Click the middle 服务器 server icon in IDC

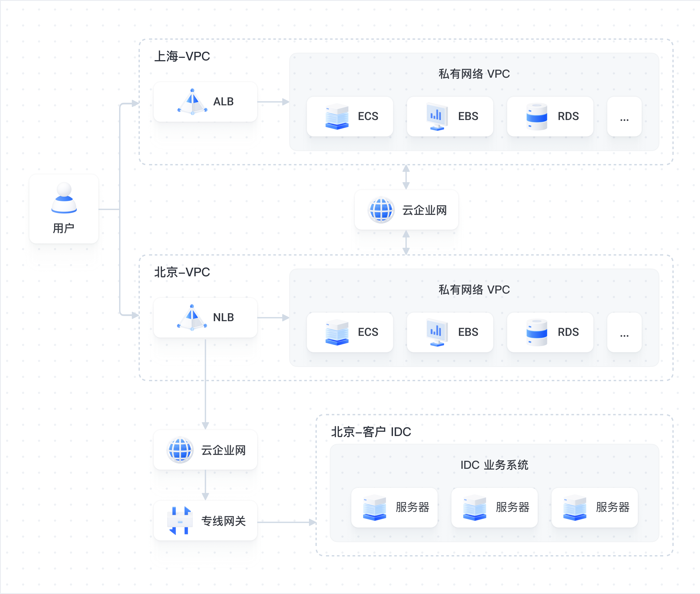[x=475, y=507]
